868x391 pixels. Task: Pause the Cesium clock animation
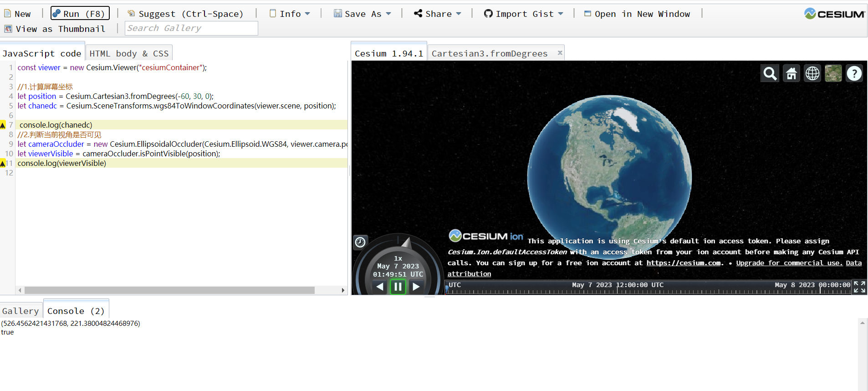pyautogui.click(x=398, y=287)
